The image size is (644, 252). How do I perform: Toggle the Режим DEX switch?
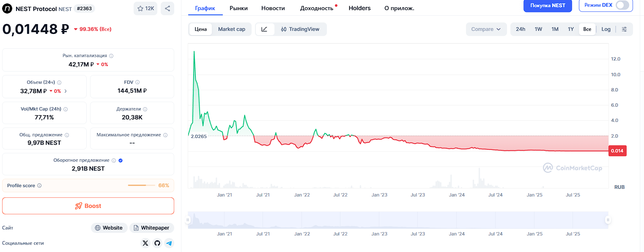[x=622, y=6]
